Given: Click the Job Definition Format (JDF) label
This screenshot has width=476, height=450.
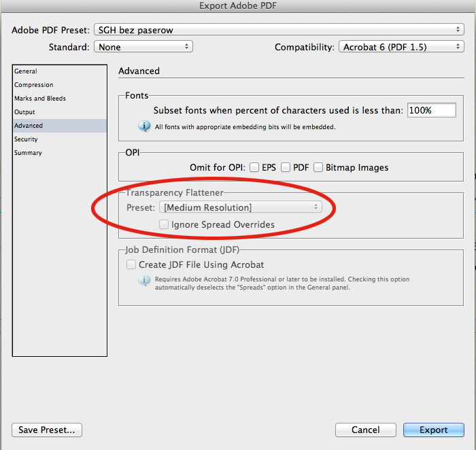Looking at the screenshot, I should [182, 249].
